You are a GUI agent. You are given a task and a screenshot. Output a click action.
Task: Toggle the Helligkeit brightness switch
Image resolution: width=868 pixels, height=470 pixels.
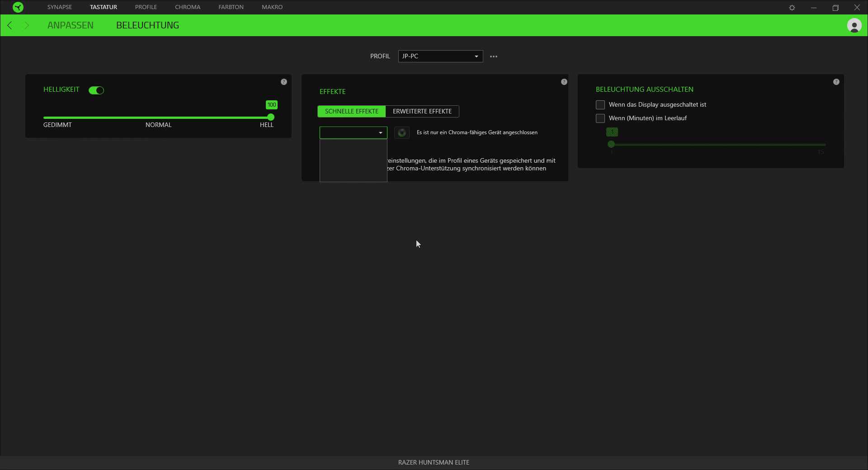[96, 90]
